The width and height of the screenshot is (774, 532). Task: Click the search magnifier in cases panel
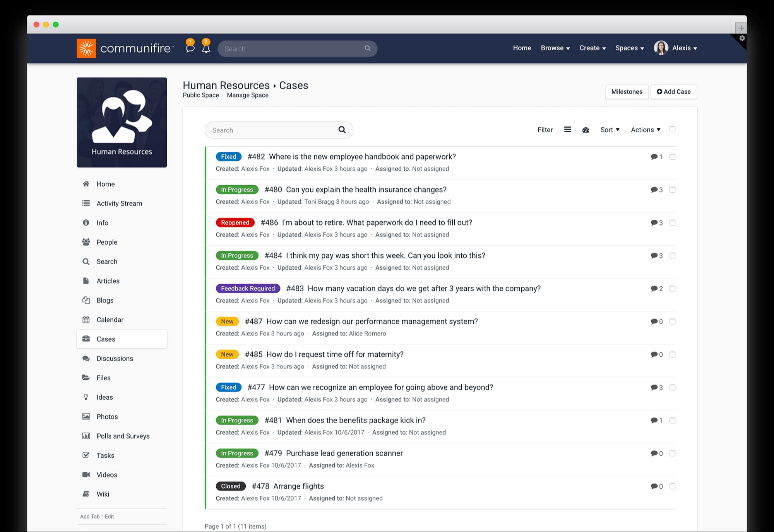(342, 130)
